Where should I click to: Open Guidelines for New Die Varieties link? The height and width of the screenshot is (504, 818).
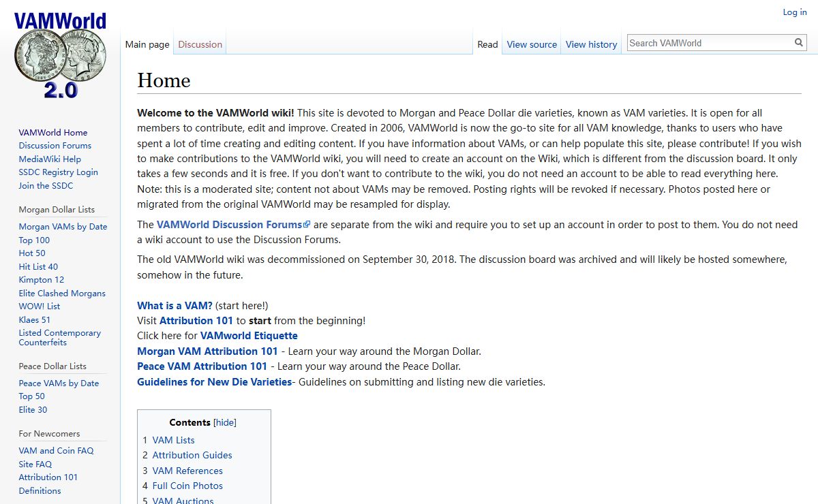[214, 381]
